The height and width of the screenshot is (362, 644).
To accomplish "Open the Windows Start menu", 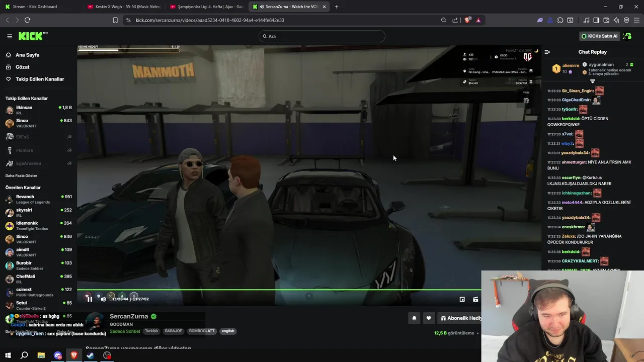I will coord(8,355).
